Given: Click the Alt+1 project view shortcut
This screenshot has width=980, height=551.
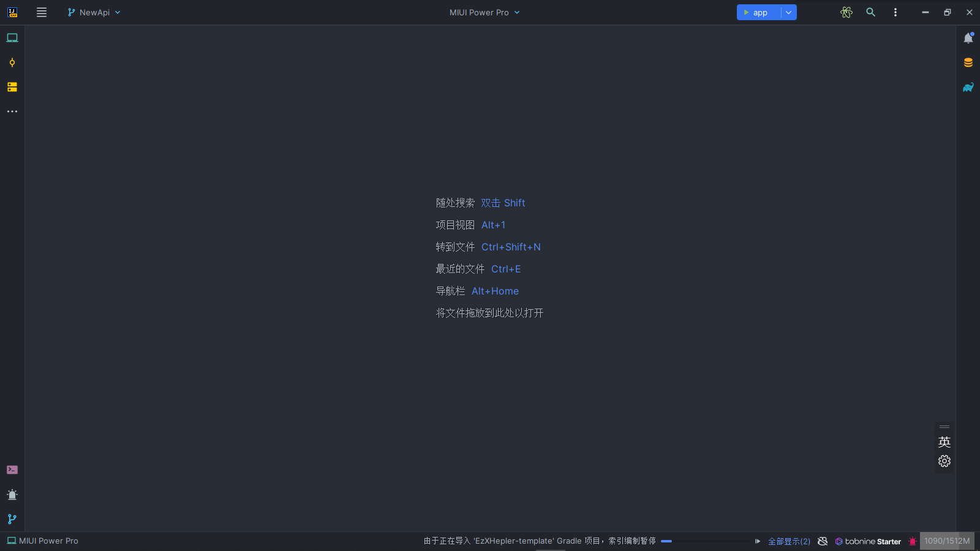Looking at the screenshot, I should 493,225.
